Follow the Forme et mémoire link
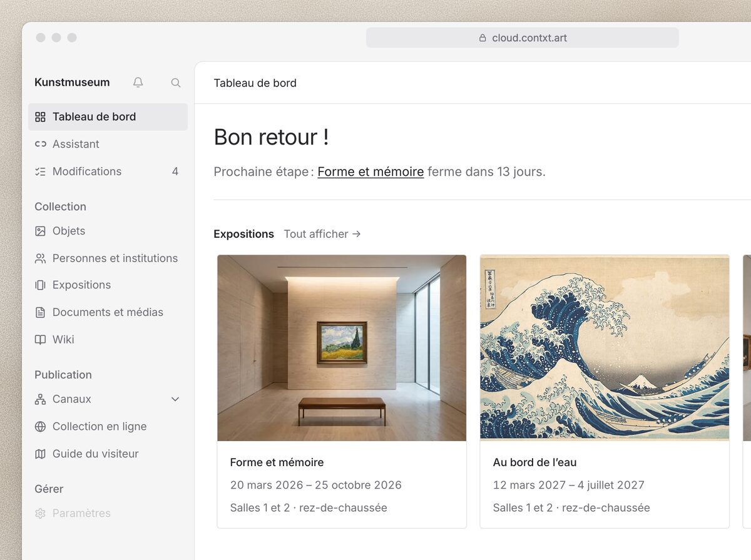Viewport: 751px width, 560px height. tap(370, 171)
